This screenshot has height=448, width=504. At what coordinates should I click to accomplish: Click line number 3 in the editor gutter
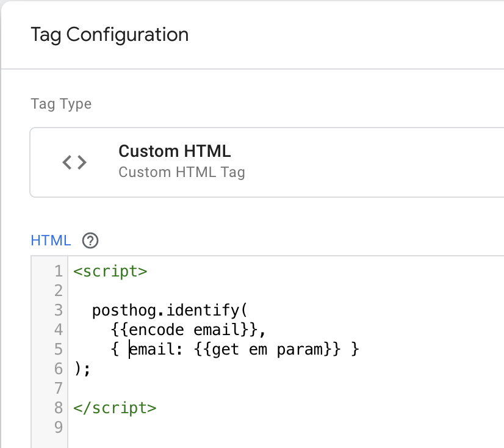pyautogui.click(x=59, y=310)
